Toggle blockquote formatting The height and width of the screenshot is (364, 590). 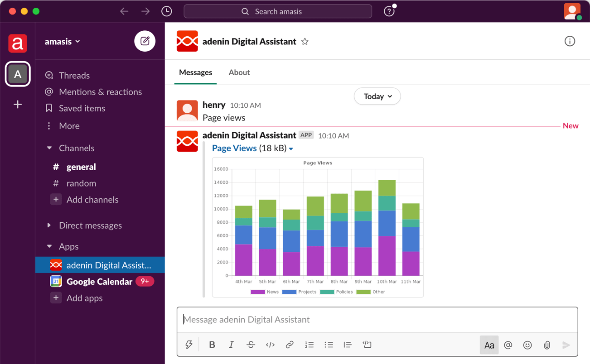click(348, 345)
